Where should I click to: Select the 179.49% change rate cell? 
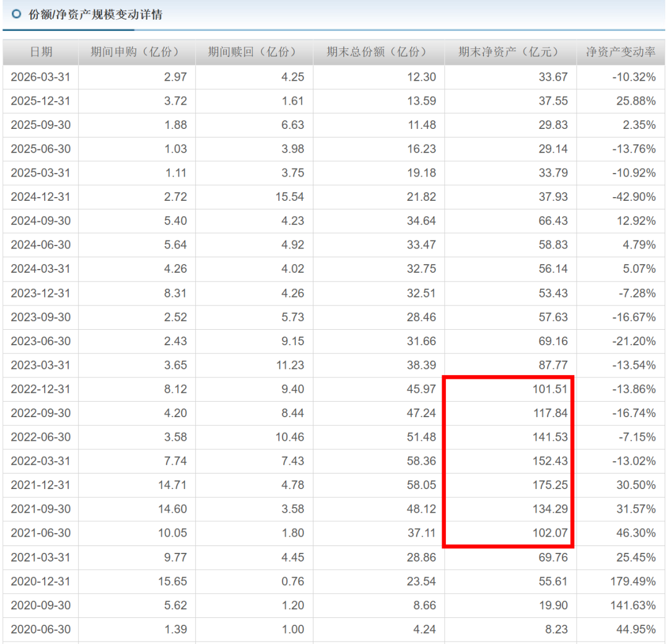pyautogui.click(x=621, y=581)
